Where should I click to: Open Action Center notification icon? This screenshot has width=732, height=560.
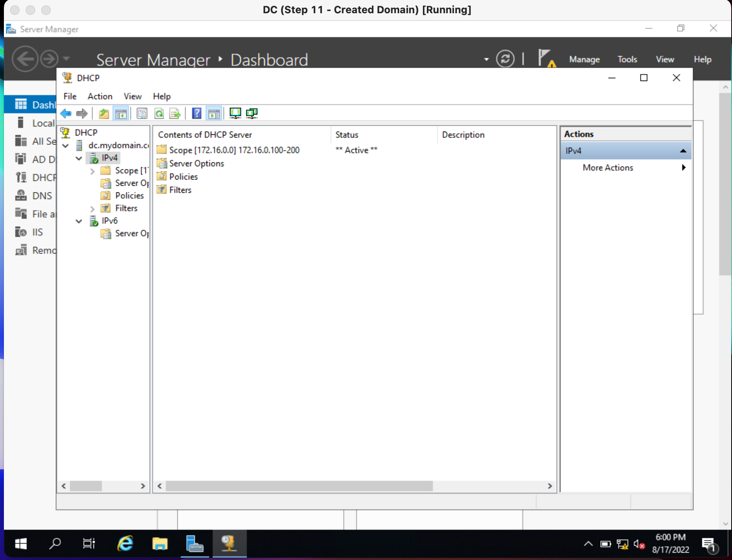click(x=709, y=544)
